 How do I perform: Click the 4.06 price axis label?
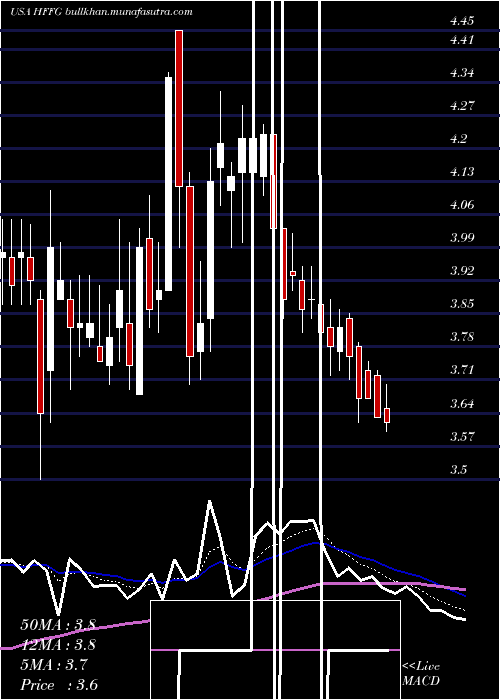[x=462, y=205]
